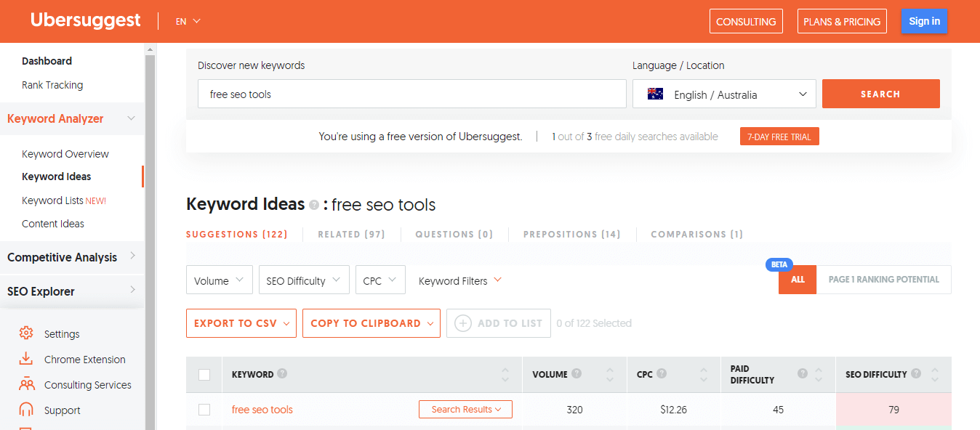Click the CONSULTING button
Image resolution: width=980 pixels, height=430 pixels.
coord(746,21)
